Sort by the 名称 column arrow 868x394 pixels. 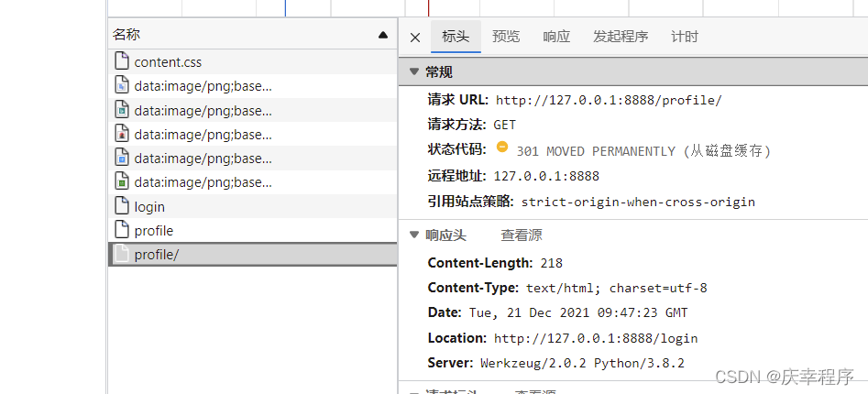[x=383, y=35]
